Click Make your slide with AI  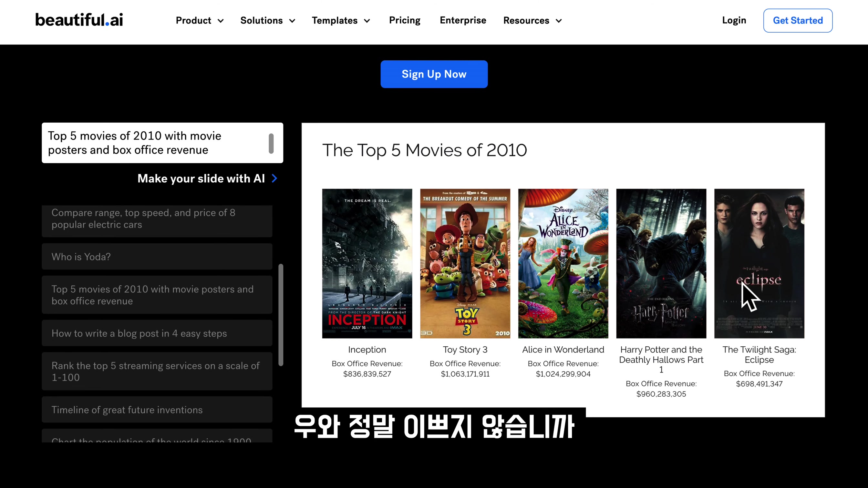point(201,178)
